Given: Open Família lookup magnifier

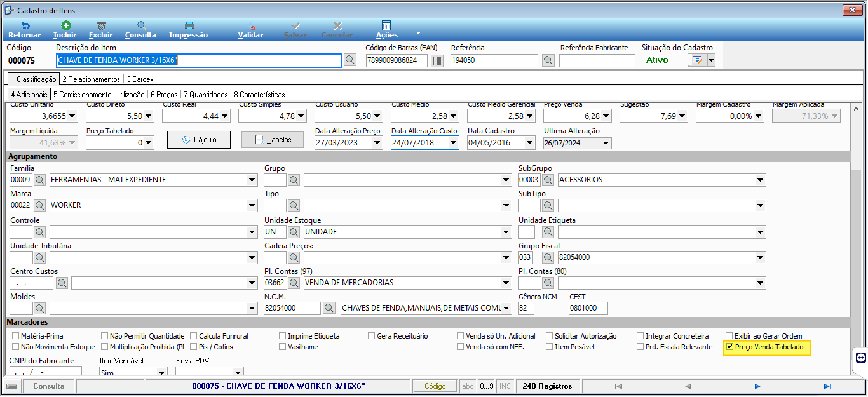Looking at the screenshot, I should point(39,180).
